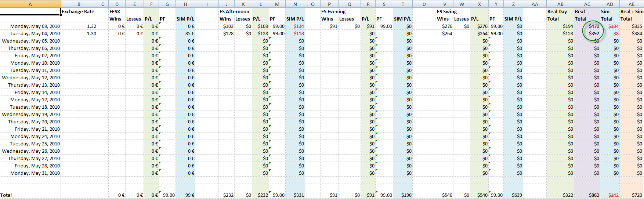Click the '$331' ES Afternoon SIM total
The width and height of the screenshot is (644, 199).
pyautogui.click(x=295, y=195)
